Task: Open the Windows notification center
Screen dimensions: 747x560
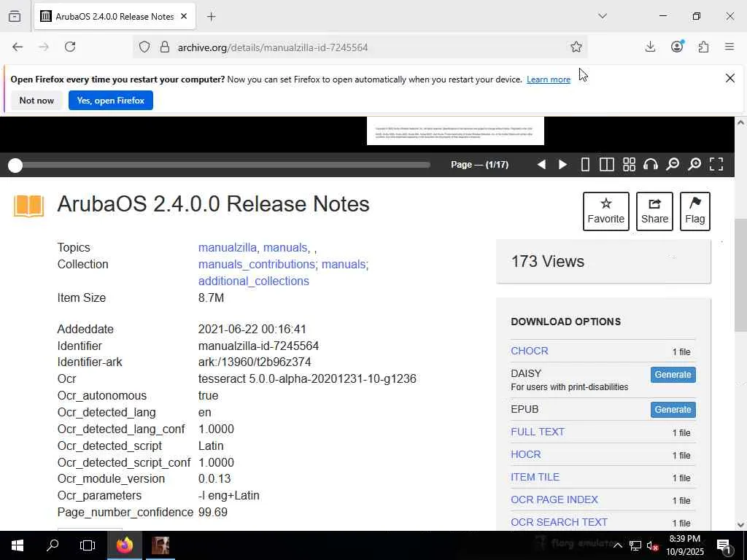Action: [x=723, y=545]
